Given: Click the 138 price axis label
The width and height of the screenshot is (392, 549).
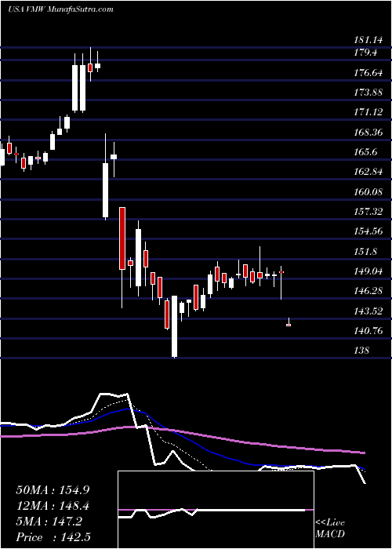Looking at the screenshot, I should [x=361, y=351].
